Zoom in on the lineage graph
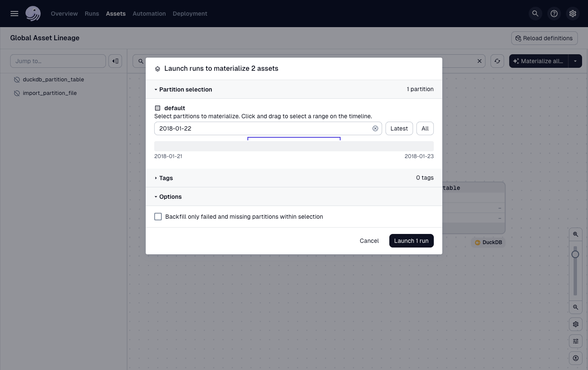 click(x=575, y=234)
